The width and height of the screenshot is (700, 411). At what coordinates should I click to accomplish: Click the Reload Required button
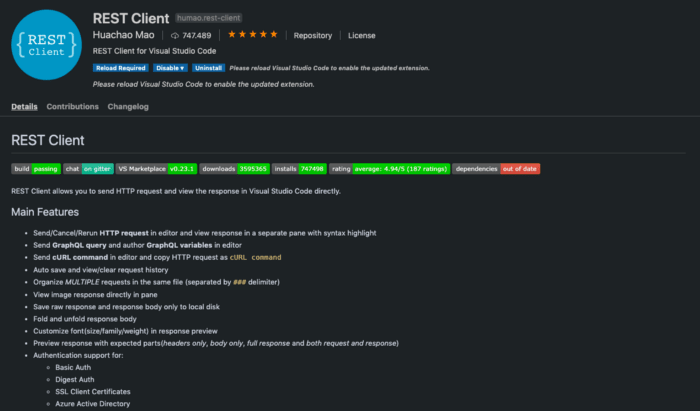[x=121, y=68]
